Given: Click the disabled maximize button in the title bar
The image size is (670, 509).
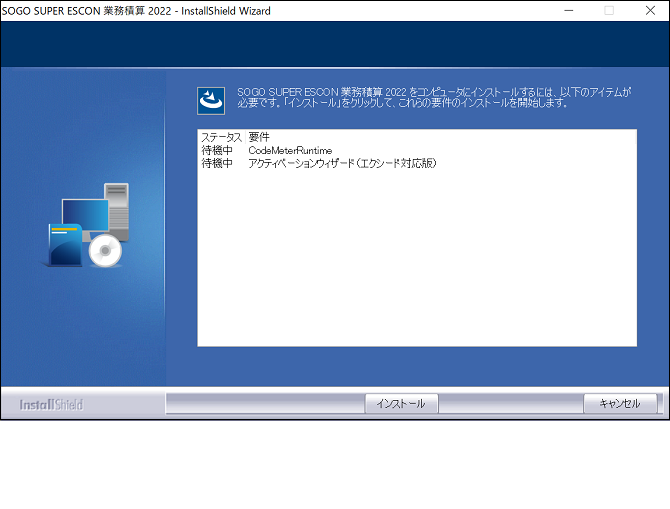Looking at the screenshot, I should [x=609, y=11].
